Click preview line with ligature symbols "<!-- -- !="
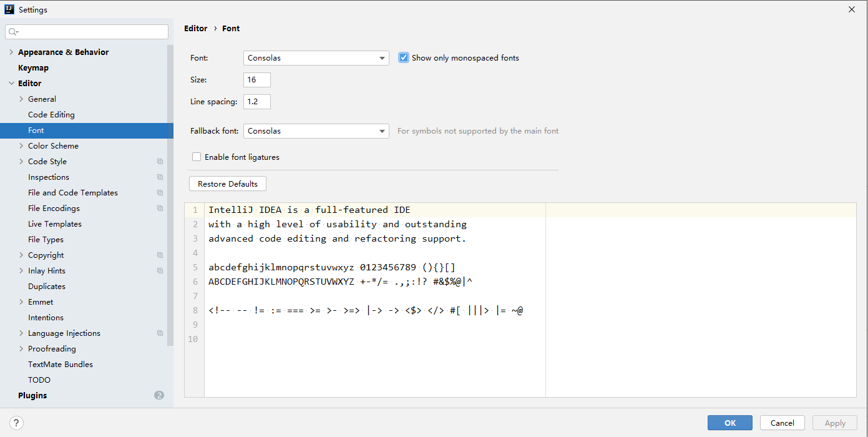Viewport: 868px width, 437px height. click(366, 311)
